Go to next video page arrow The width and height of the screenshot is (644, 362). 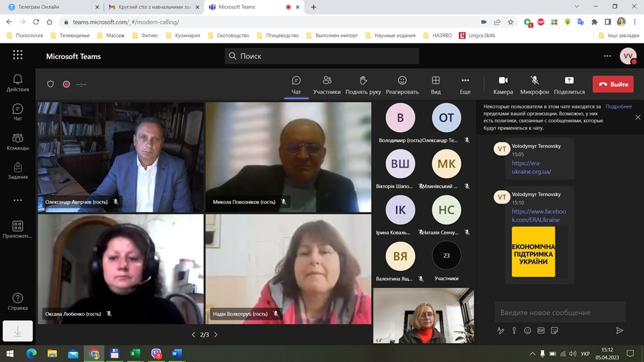click(216, 334)
